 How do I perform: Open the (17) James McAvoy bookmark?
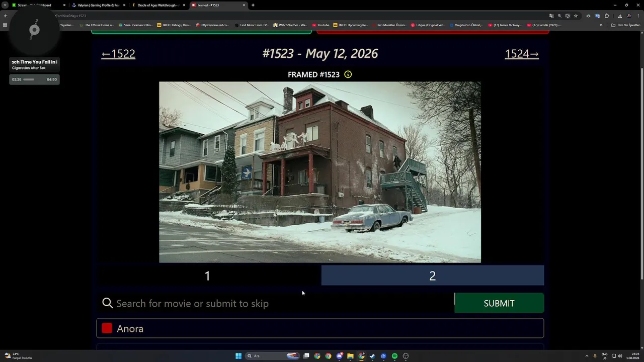(505, 25)
